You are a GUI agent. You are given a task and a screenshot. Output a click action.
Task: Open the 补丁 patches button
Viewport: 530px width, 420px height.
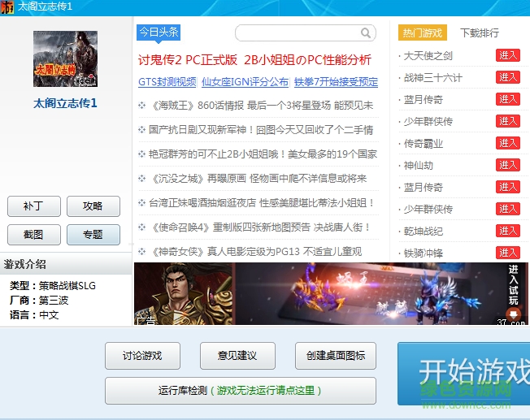click(x=34, y=206)
